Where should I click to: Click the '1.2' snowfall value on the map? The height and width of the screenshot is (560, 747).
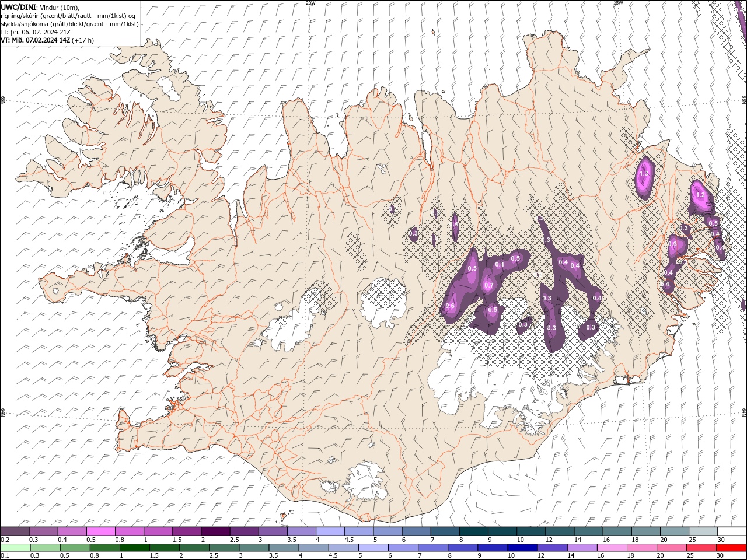701,195
